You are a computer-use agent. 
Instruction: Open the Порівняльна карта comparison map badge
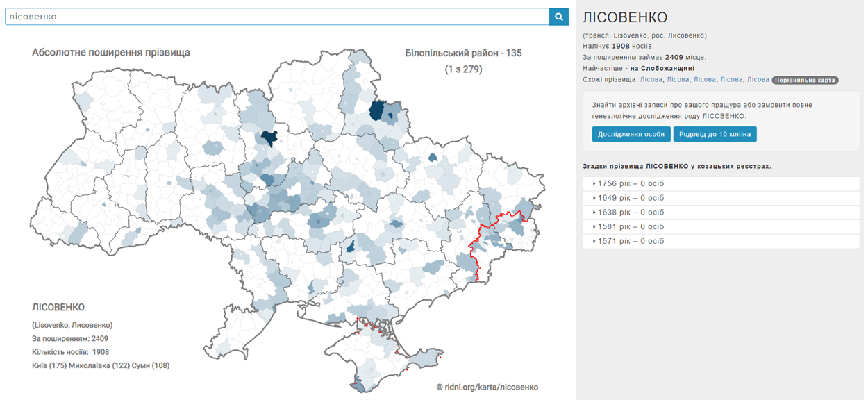point(805,80)
